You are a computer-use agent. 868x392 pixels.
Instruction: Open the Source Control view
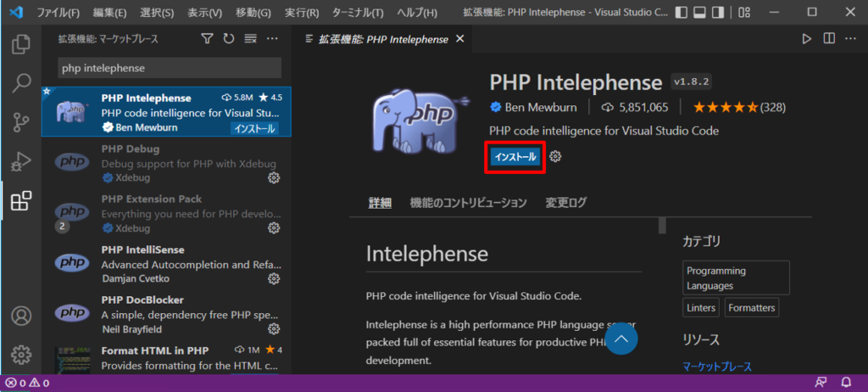[x=20, y=122]
